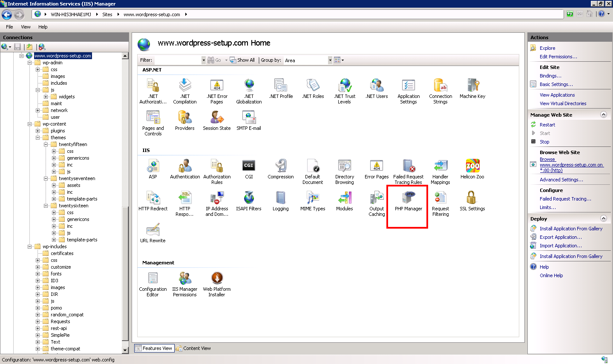Screen dimensions: 613x364
Task: Open the View menu
Action: 26,27
